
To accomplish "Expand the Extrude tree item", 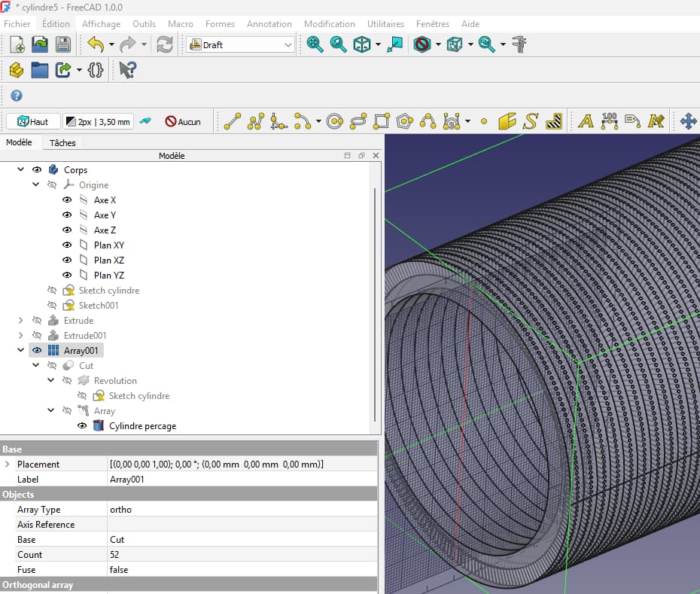I will tap(21, 320).
